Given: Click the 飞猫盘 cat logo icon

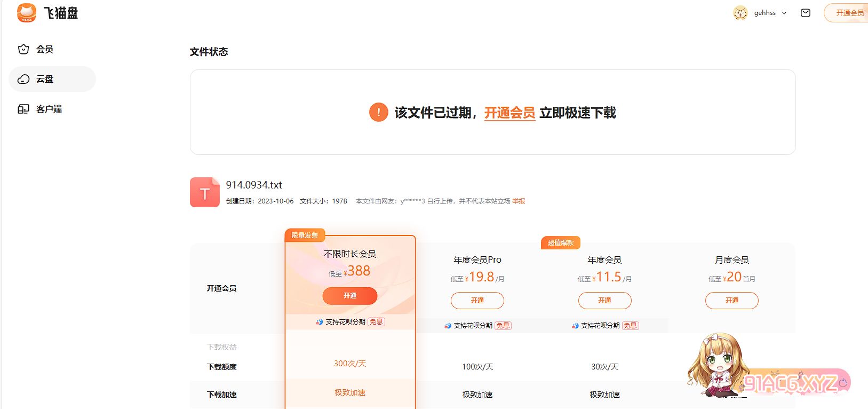Looking at the screenshot, I should [x=27, y=13].
